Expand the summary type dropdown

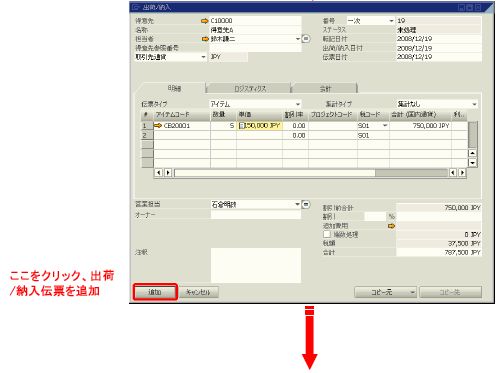click(x=474, y=104)
